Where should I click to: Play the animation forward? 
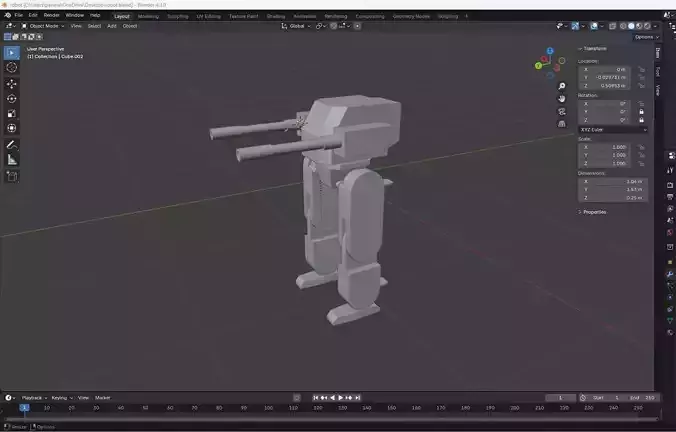pos(341,398)
